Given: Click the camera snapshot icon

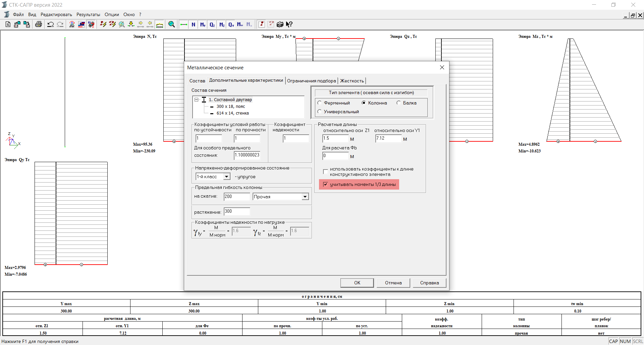Looking at the screenshot, I should pos(280,24).
